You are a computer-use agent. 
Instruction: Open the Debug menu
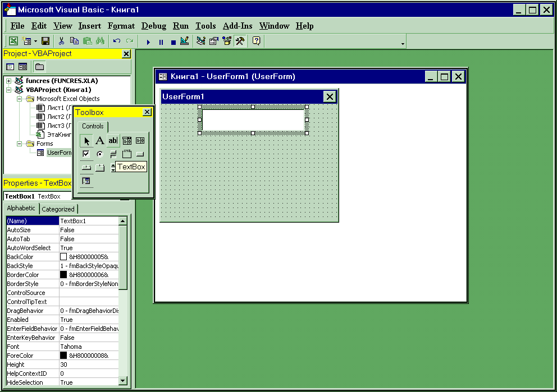153,26
